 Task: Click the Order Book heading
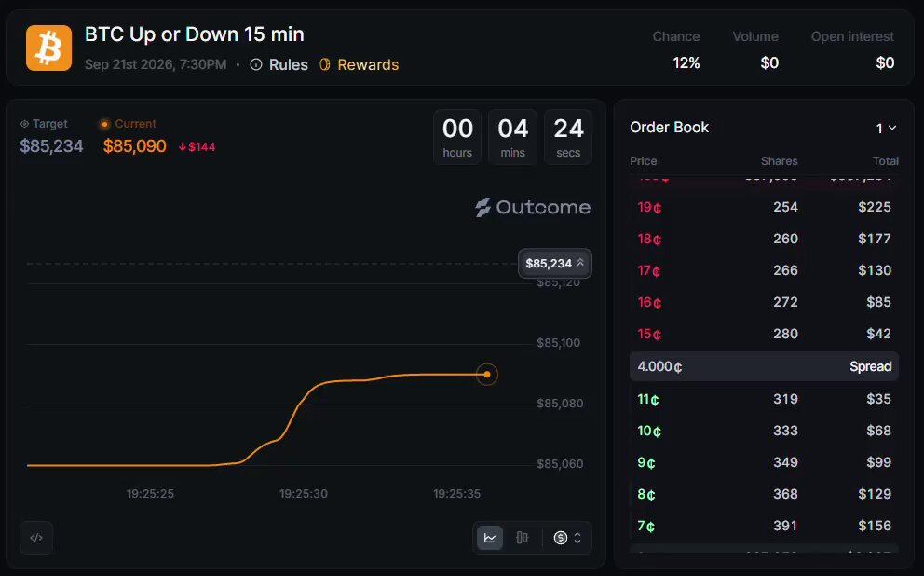pyautogui.click(x=669, y=128)
